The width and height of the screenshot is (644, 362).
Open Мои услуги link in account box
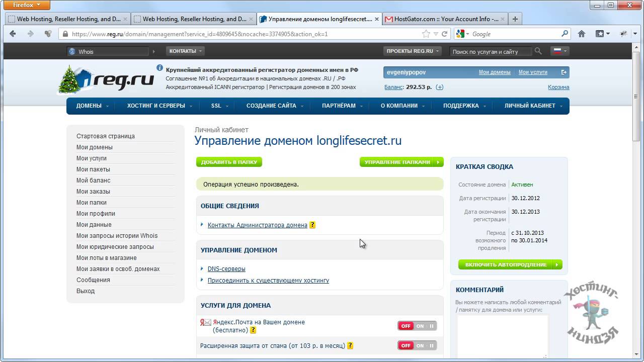[533, 72]
